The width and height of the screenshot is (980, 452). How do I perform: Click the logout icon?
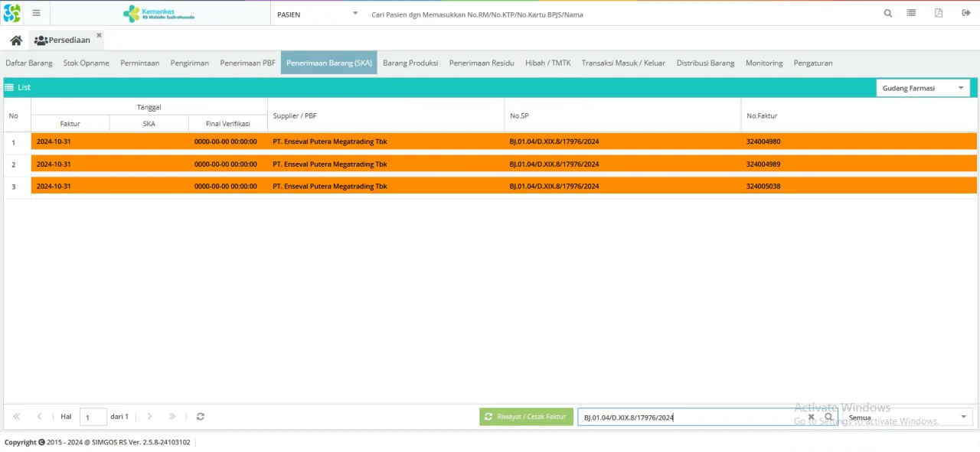point(966,13)
